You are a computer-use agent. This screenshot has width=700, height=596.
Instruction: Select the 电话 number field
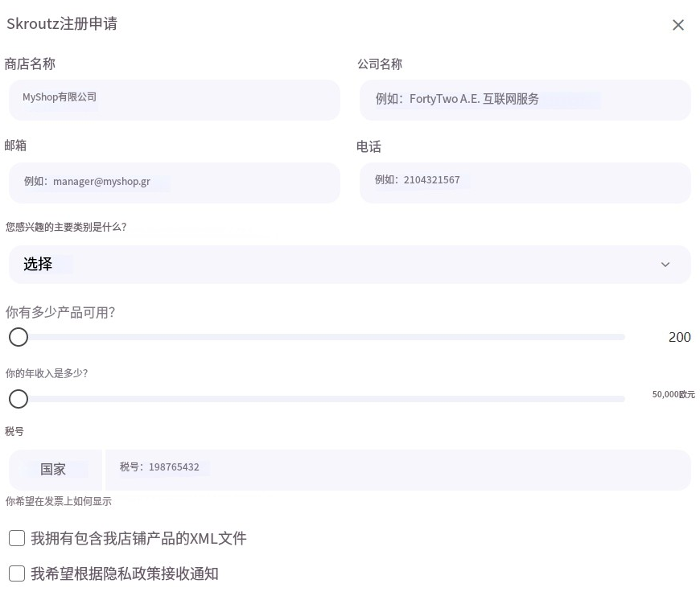coord(525,183)
